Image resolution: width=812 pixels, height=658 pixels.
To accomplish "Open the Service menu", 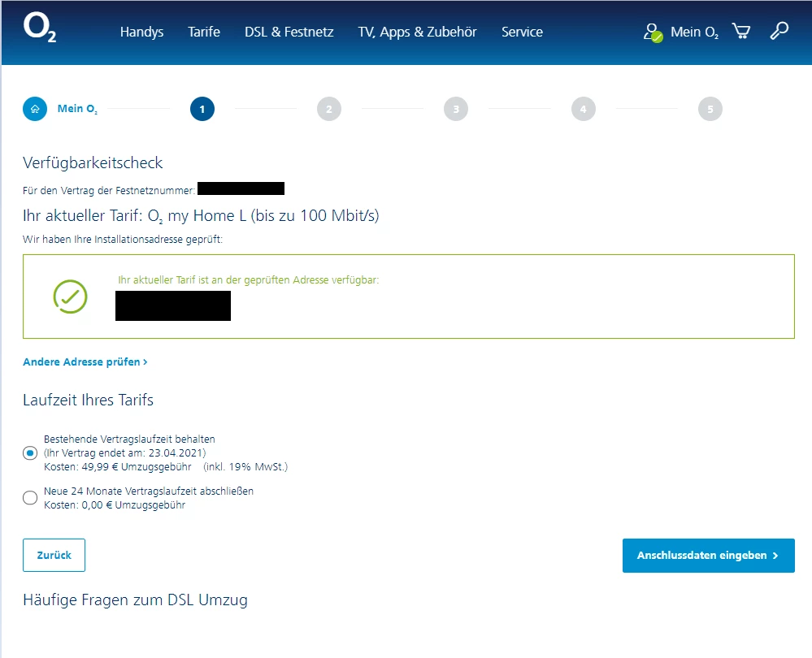I will (x=522, y=32).
